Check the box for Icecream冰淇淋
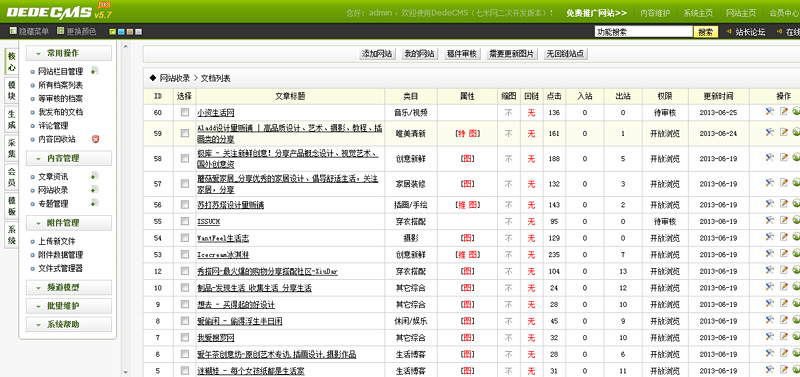Viewport: 800px width, 377px height. click(185, 255)
